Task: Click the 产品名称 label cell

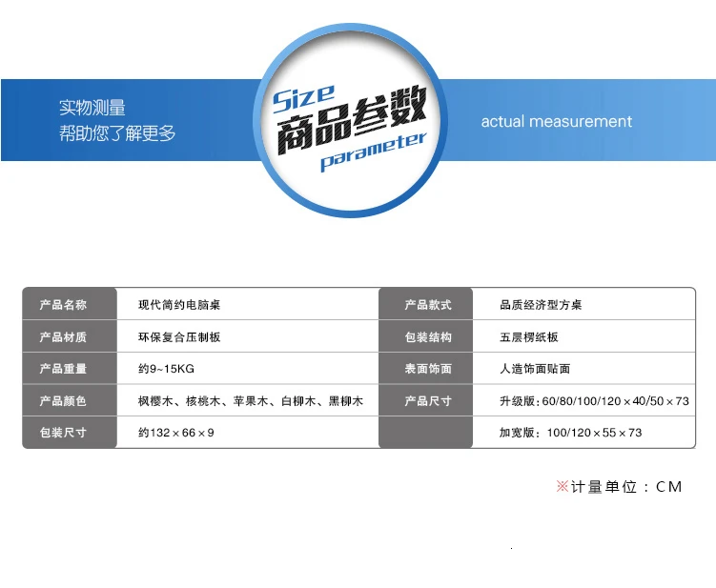Action: tap(70, 304)
